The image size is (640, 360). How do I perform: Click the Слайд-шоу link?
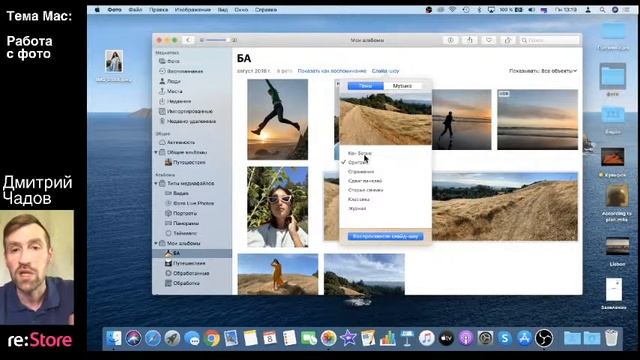[x=385, y=71]
